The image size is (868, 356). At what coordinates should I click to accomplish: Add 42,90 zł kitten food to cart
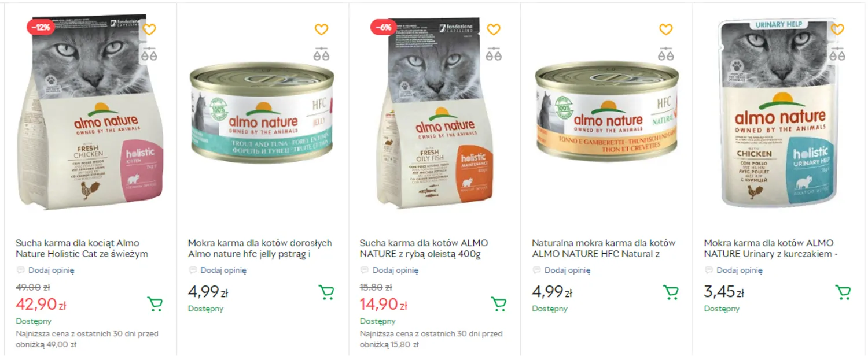click(155, 303)
